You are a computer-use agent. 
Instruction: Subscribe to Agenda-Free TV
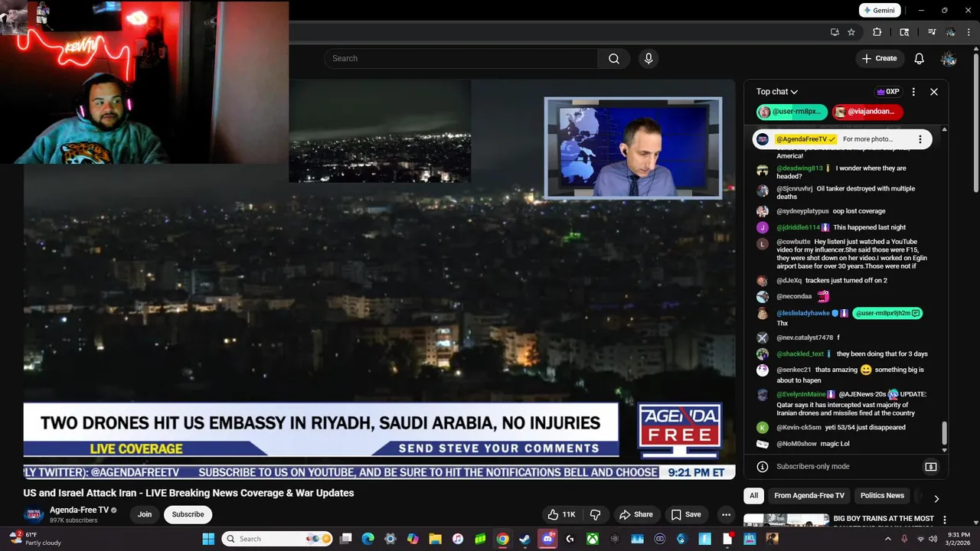[x=188, y=515]
